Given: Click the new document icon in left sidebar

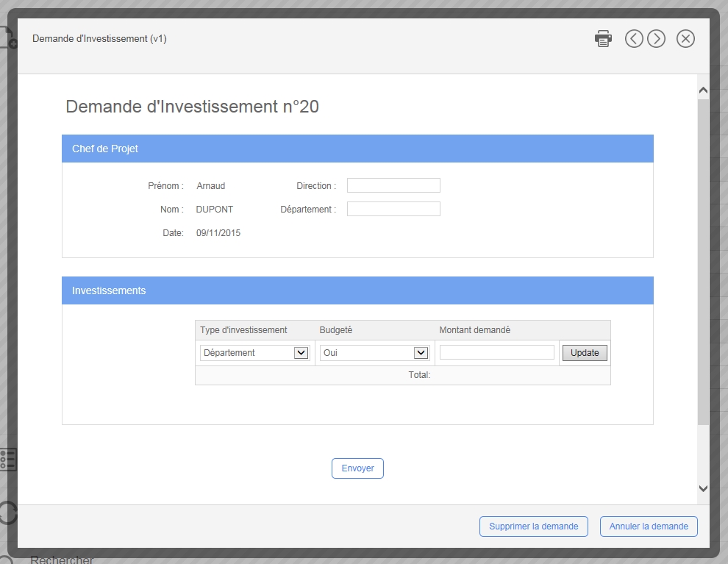Looking at the screenshot, I should (7, 38).
